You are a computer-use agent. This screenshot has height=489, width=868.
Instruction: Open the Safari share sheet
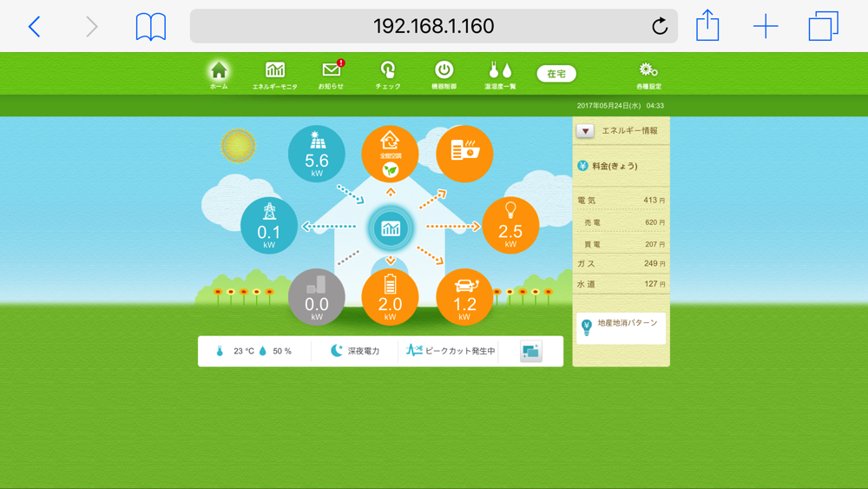[x=707, y=25]
